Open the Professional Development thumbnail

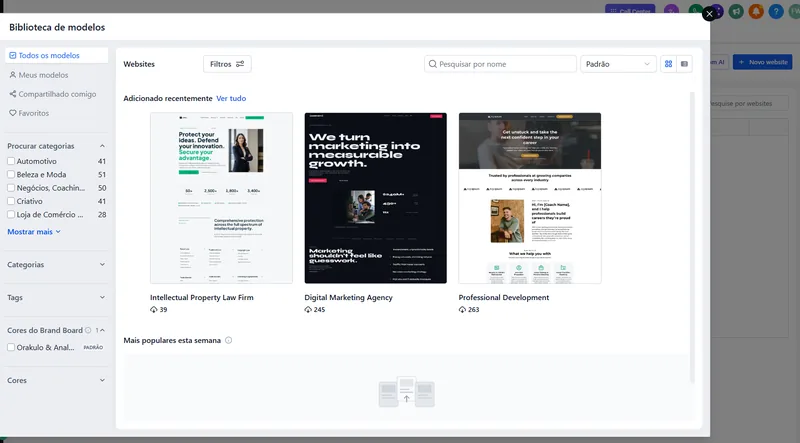tap(530, 198)
